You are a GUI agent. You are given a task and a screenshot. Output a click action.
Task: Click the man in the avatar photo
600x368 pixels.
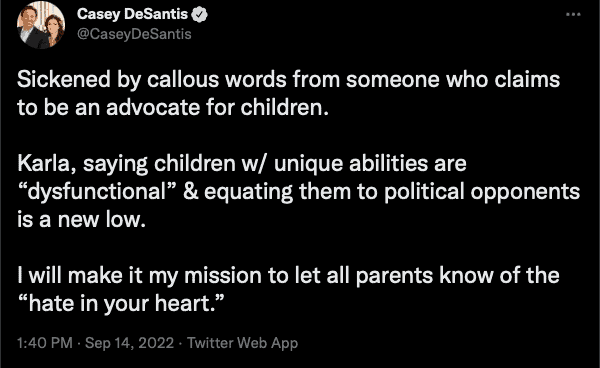pos(30,27)
